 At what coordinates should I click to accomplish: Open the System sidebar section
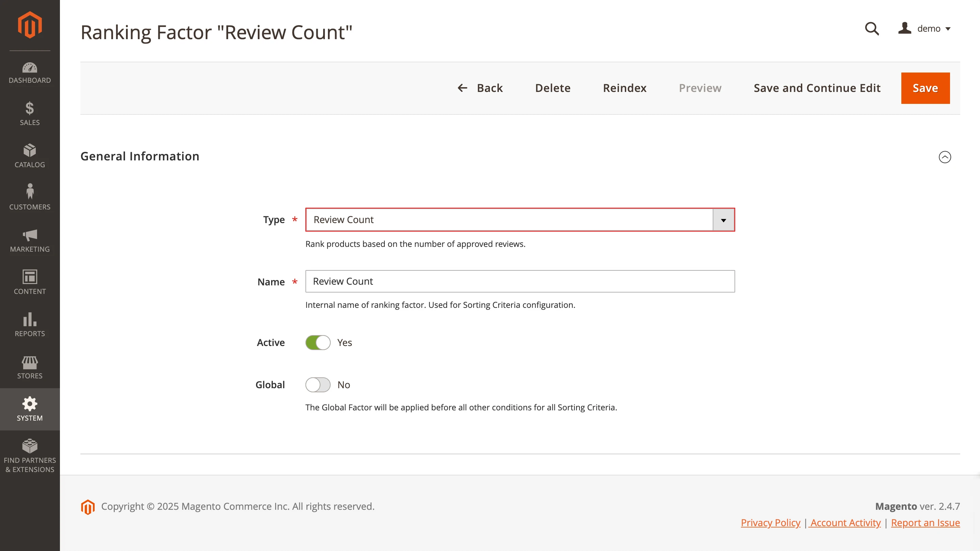30,409
